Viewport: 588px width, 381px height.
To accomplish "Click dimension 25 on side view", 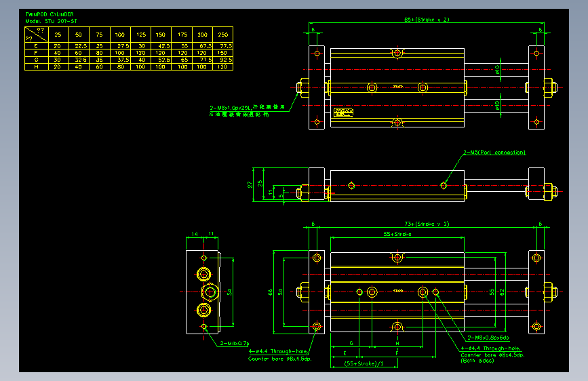I will click(260, 184).
